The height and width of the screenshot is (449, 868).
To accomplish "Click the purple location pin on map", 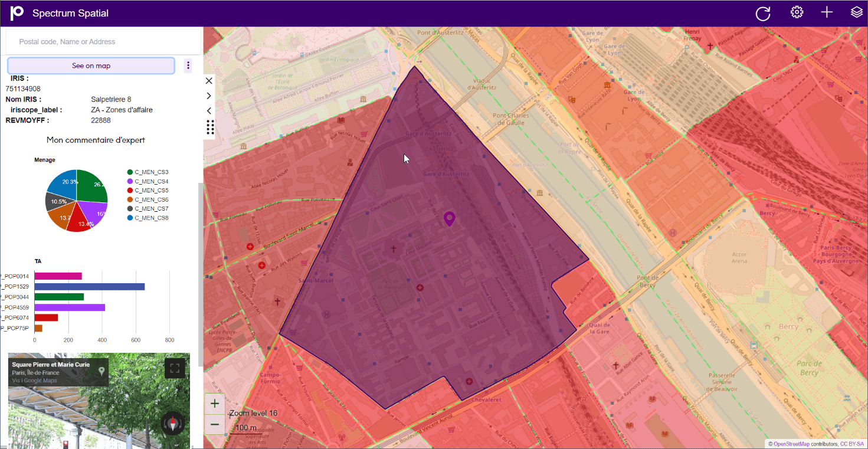I will (450, 219).
